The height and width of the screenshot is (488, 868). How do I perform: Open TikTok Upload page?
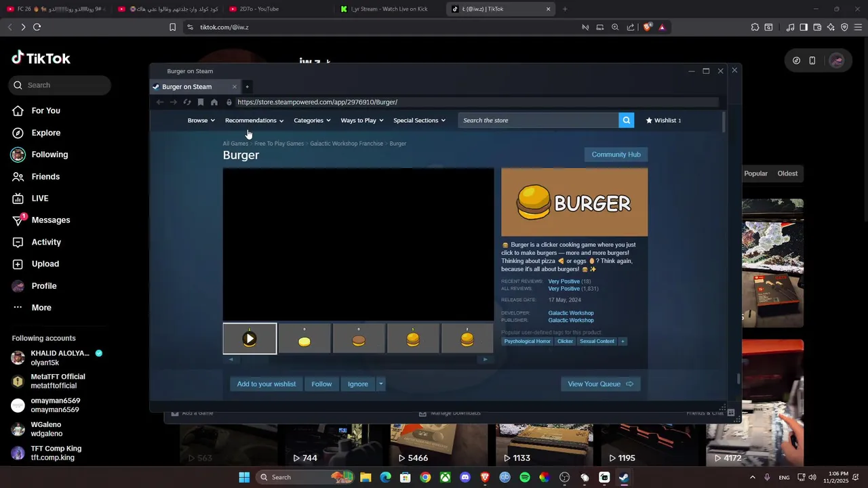(36, 264)
